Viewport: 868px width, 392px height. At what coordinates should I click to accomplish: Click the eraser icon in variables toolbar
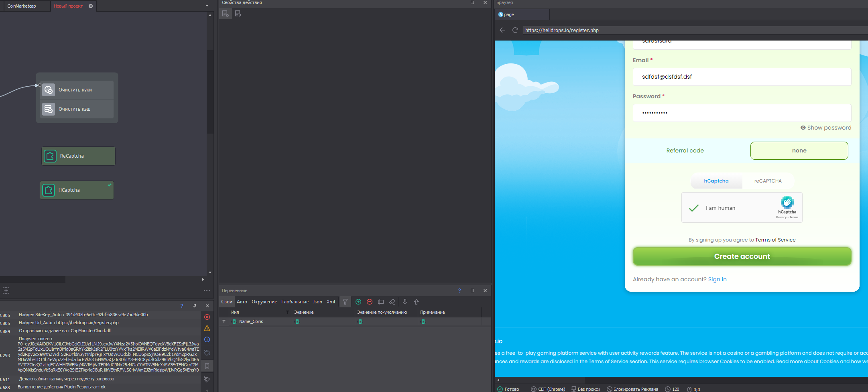392,302
